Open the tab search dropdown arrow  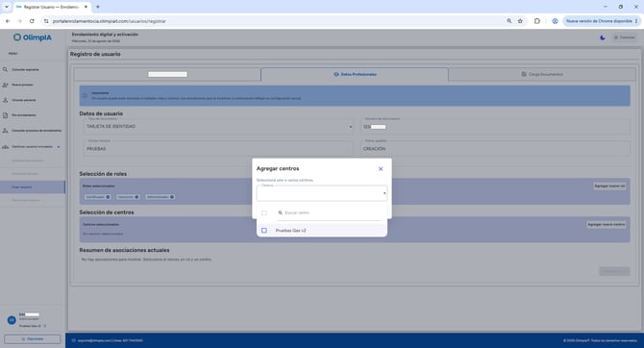[x=7, y=7]
